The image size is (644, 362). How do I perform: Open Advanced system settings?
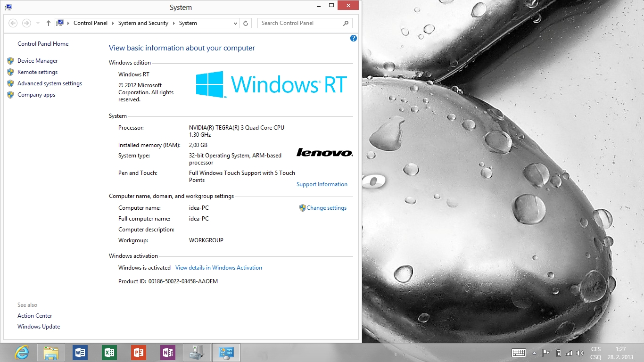50,83
